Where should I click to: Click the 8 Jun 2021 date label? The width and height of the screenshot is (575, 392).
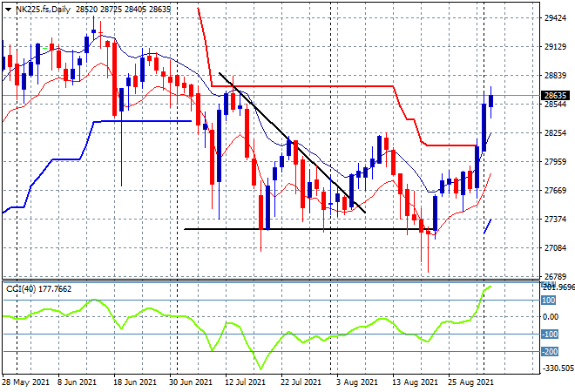pos(77,382)
